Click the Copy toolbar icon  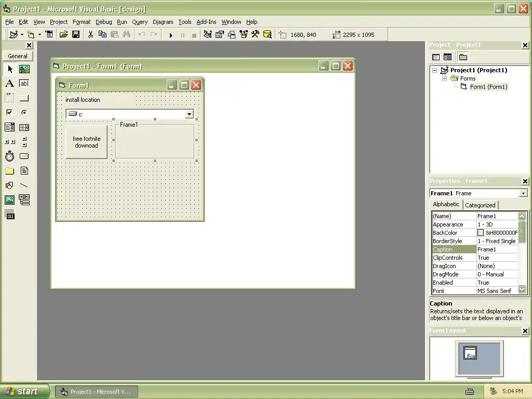[x=102, y=35]
